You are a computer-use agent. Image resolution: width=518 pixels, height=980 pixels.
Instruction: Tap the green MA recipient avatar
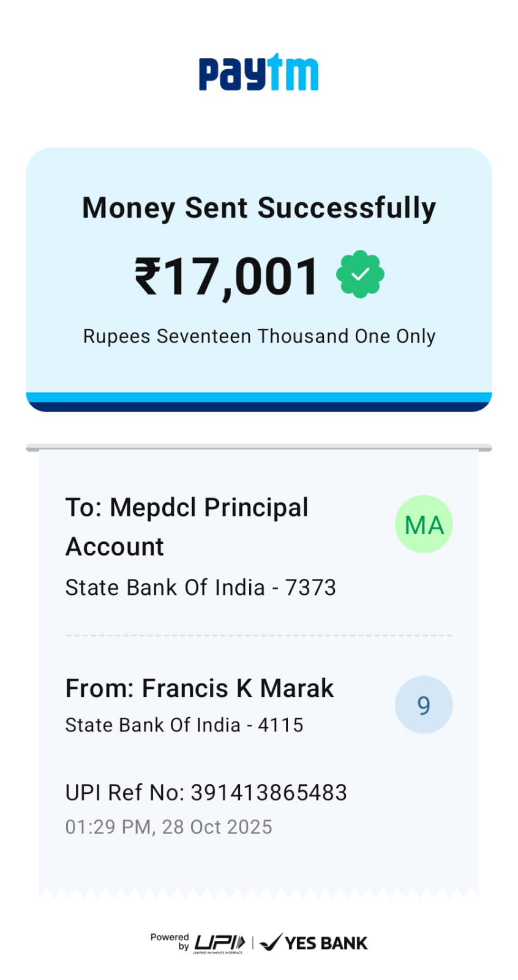424,524
